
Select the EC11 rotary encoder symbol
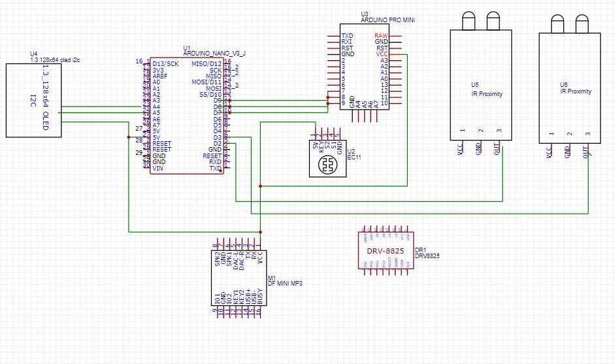pos(328,158)
